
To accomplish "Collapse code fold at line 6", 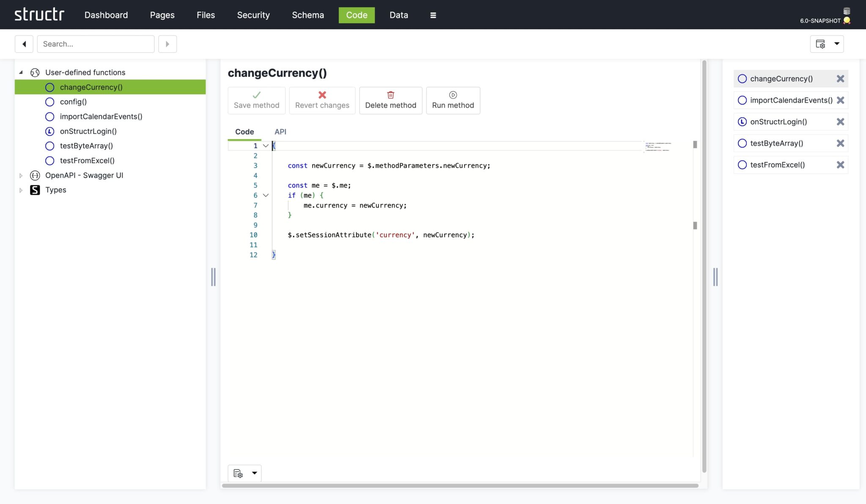I will click(x=266, y=195).
